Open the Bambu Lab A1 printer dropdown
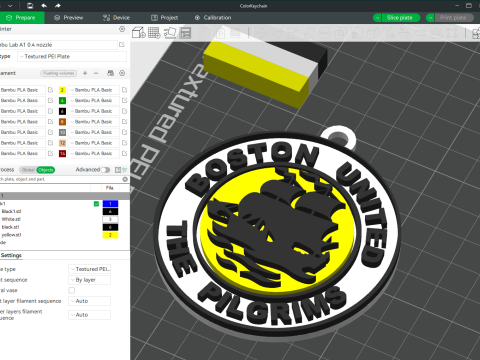Image resolution: width=480 pixels, height=360 pixels. tap(58, 45)
